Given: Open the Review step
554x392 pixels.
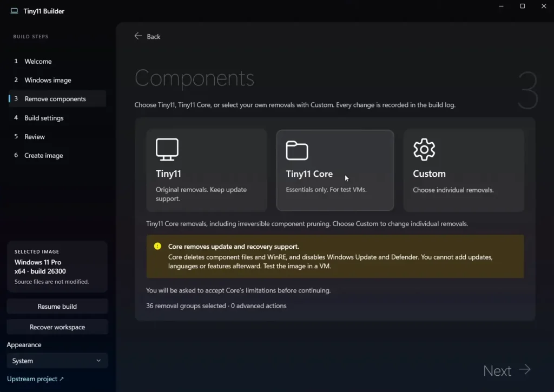Looking at the screenshot, I should (x=57, y=137).
